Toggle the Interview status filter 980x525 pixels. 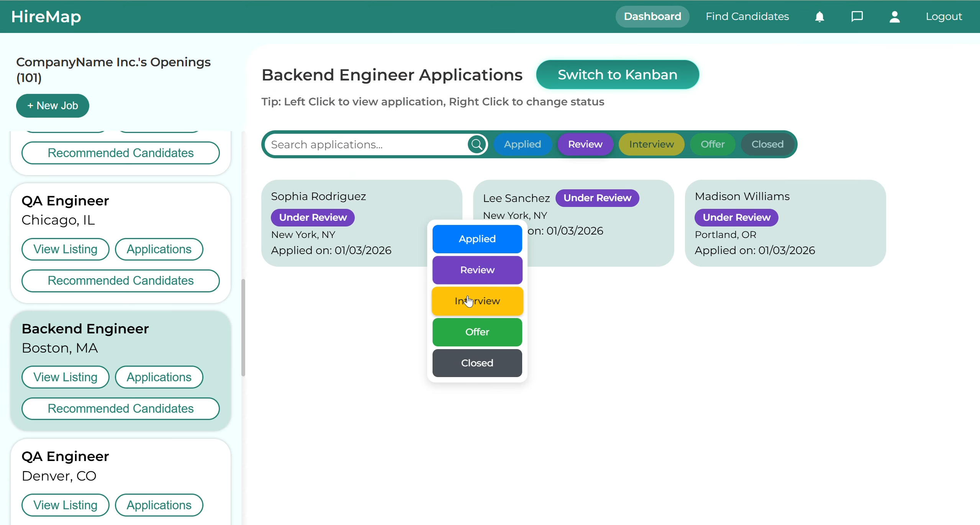pyautogui.click(x=651, y=144)
